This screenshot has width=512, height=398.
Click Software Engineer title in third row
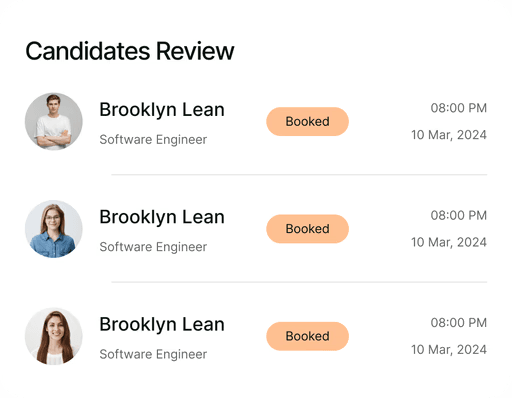(x=153, y=354)
